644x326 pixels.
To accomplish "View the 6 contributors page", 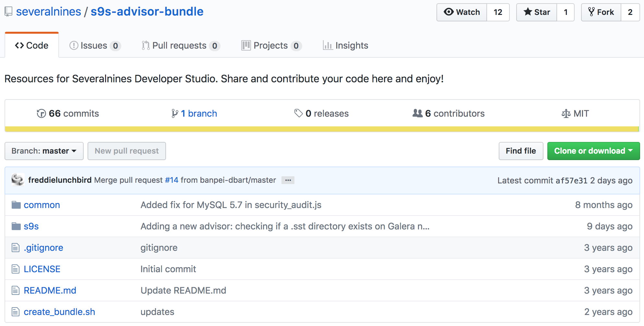I will coord(448,113).
